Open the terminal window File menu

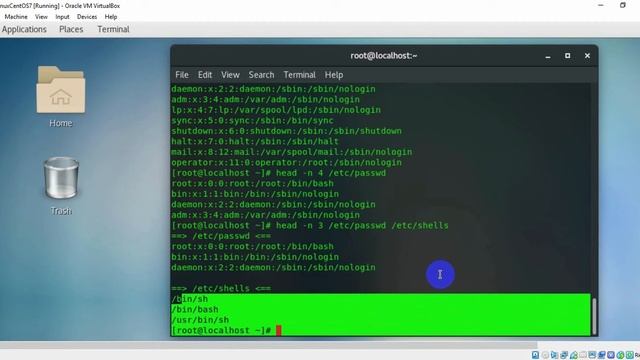pos(182,75)
